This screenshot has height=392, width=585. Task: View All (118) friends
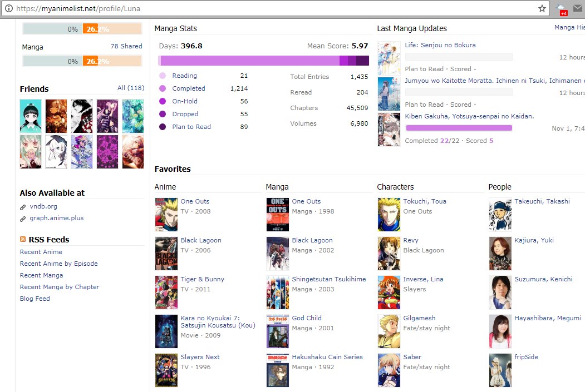point(131,88)
